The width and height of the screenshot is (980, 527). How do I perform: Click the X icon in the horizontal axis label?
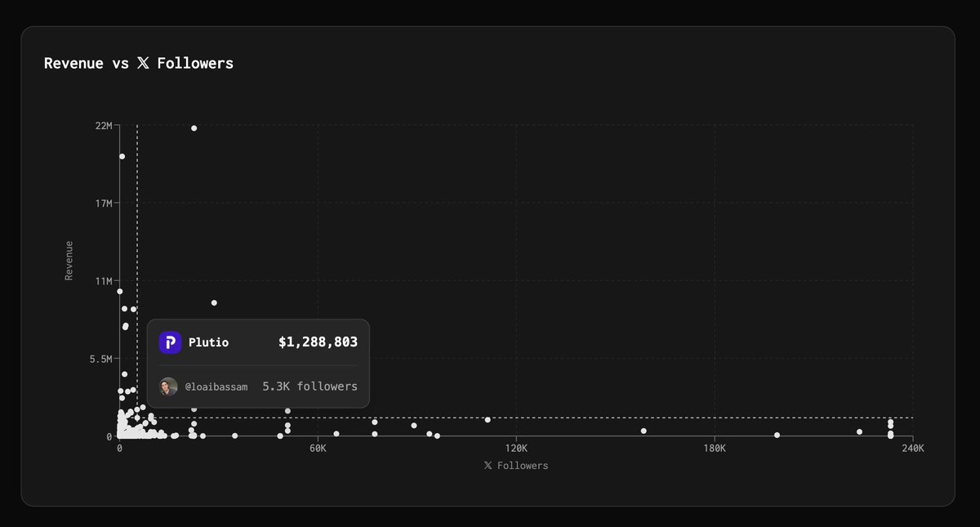tap(487, 465)
